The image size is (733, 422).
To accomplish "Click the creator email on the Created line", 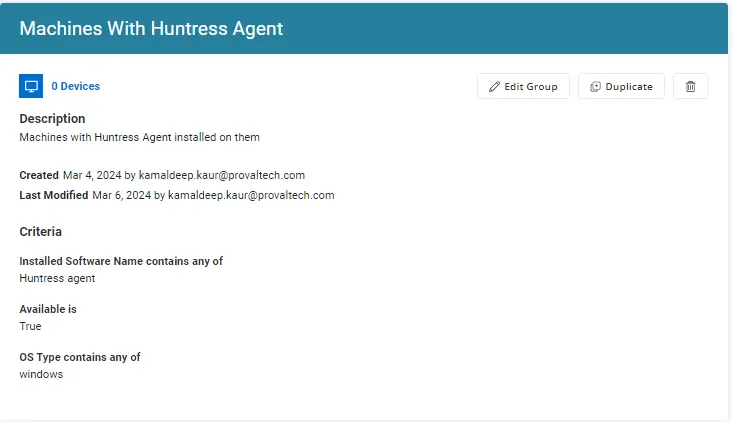I will [x=222, y=175].
